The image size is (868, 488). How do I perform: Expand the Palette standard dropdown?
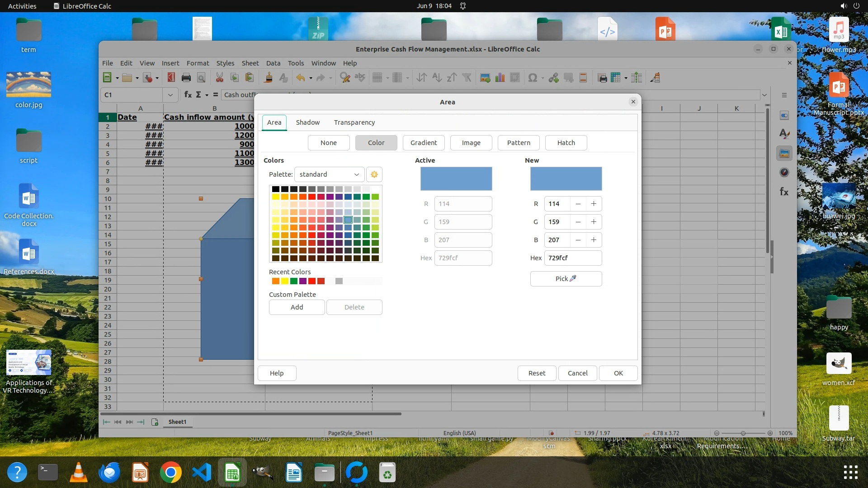click(329, 174)
